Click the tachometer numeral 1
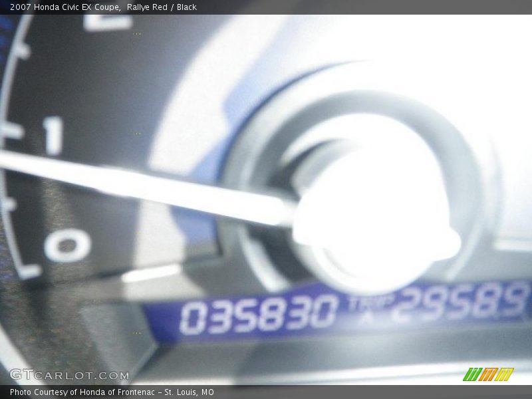 pyautogui.click(x=55, y=136)
